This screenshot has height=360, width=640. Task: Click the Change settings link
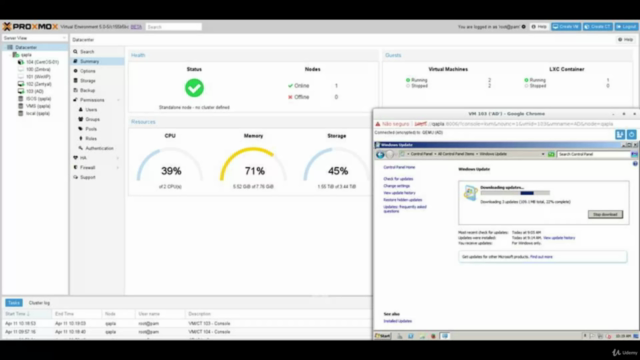pos(396,186)
